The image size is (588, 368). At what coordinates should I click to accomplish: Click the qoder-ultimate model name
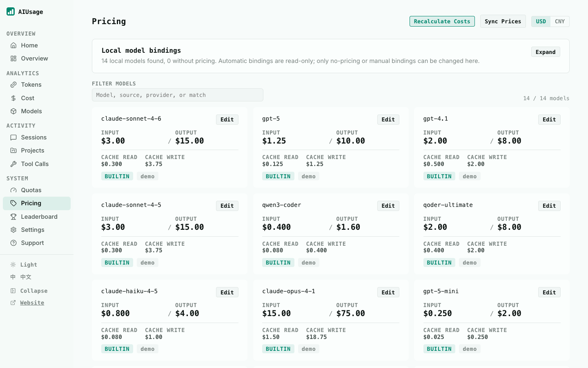coord(448,205)
